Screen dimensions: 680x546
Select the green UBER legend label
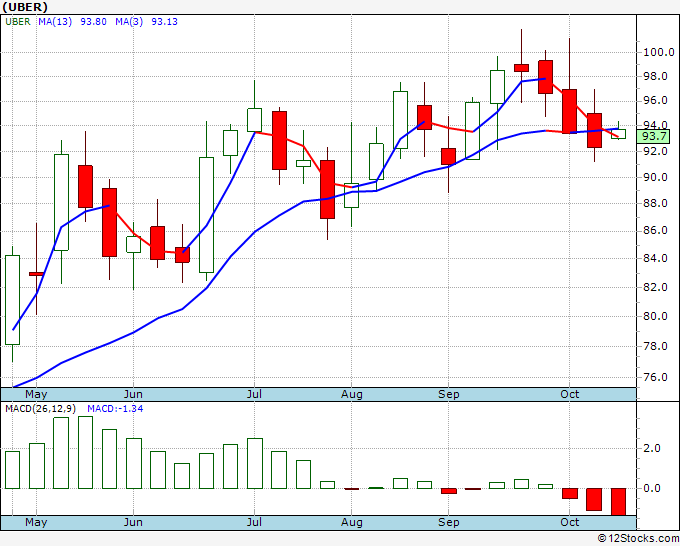(18, 22)
